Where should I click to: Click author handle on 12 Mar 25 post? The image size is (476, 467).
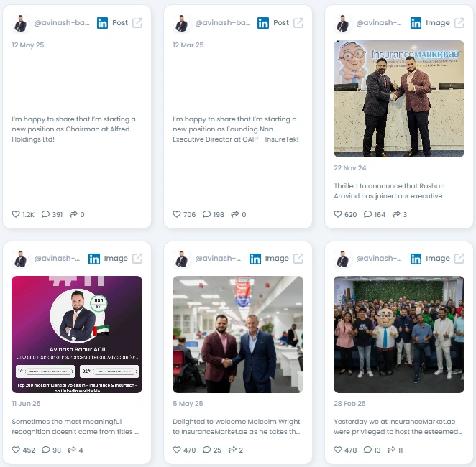(x=223, y=23)
